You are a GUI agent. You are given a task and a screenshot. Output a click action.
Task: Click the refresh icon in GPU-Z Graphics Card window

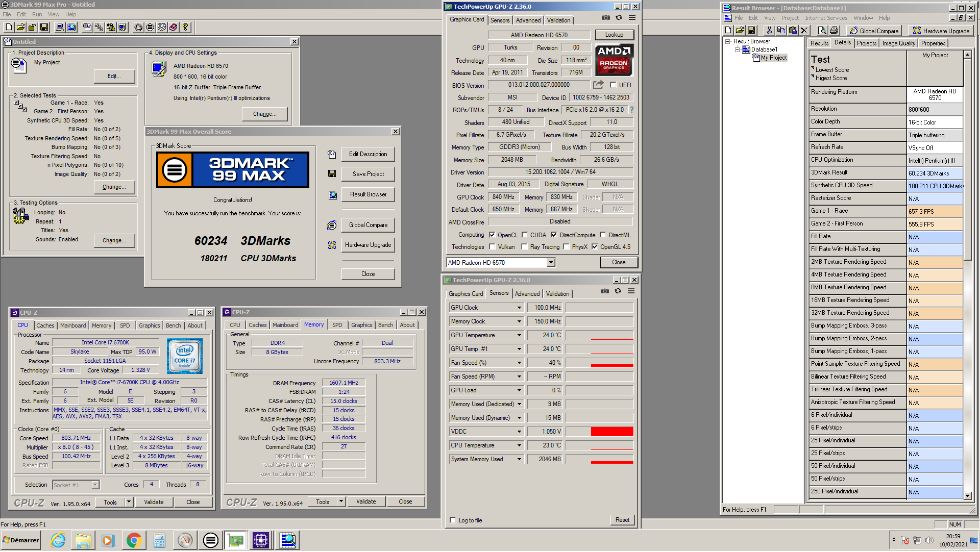[x=619, y=17]
